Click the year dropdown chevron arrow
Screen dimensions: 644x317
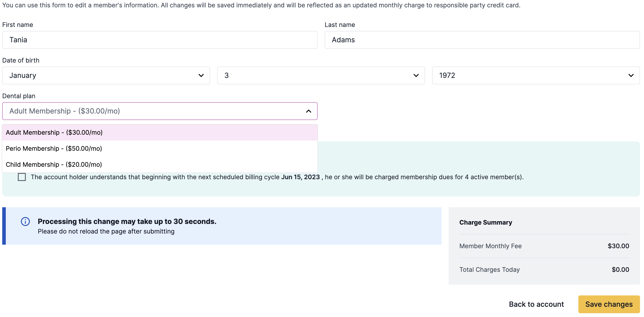tap(631, 75)
